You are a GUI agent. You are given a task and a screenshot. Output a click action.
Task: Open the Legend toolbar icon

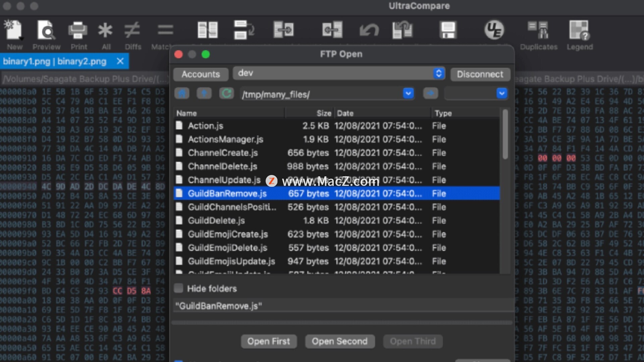(x=580, y=30)
